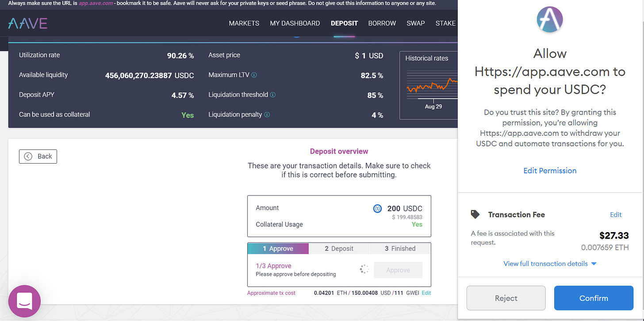644x321 pixels.
Task: Edit the MetaMask transaction fee
Action: (616, 214)
